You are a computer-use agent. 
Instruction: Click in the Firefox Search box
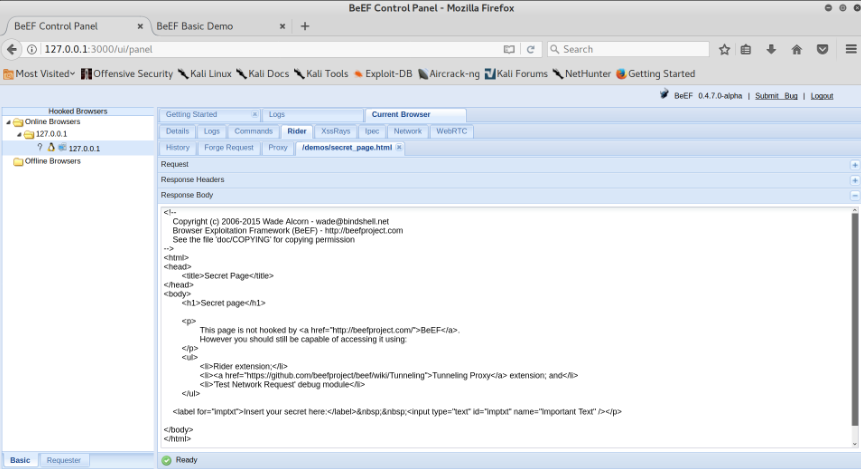(628, 49)
